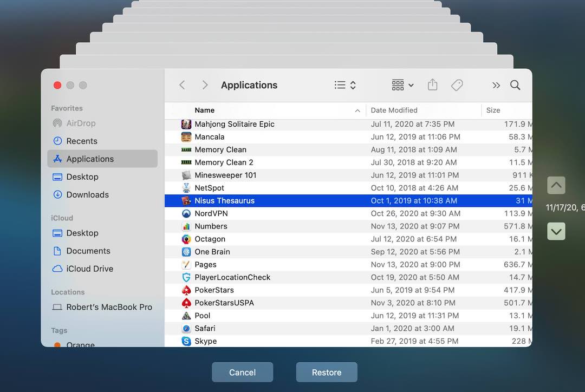Click the Safari compass icon
Viewport: 585px width, 392px height.
[x=186, y=328]
